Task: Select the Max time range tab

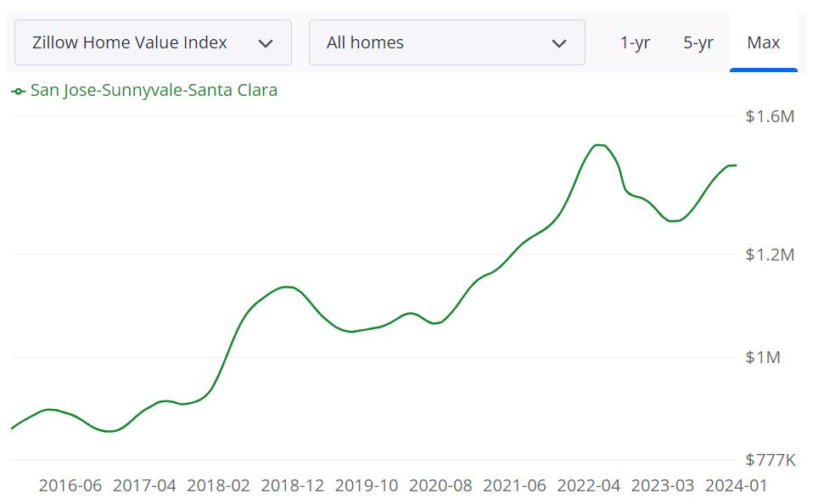Action: coord(764,42)
